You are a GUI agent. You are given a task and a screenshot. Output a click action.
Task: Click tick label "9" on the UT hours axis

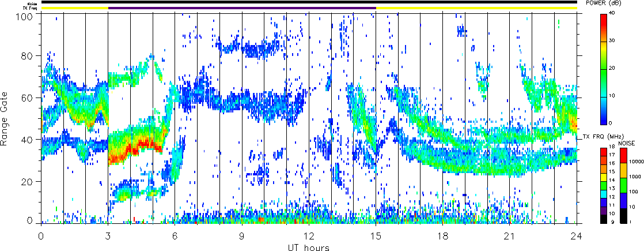242,237
